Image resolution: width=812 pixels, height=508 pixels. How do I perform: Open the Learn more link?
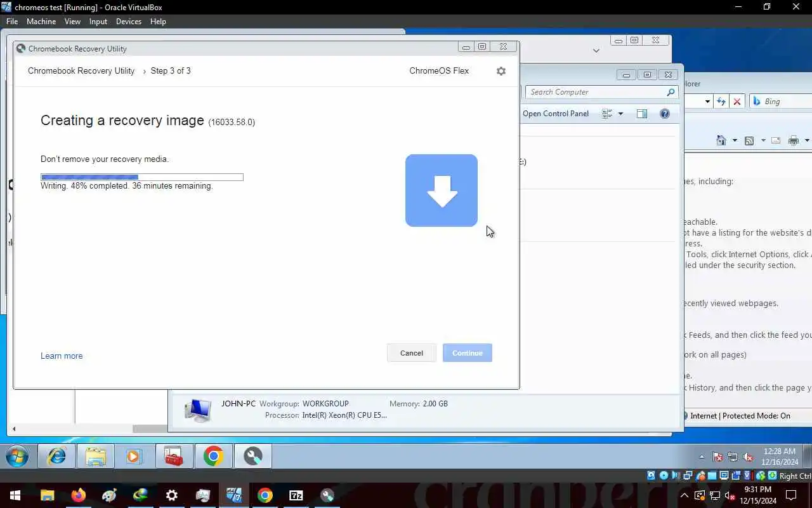62,356
